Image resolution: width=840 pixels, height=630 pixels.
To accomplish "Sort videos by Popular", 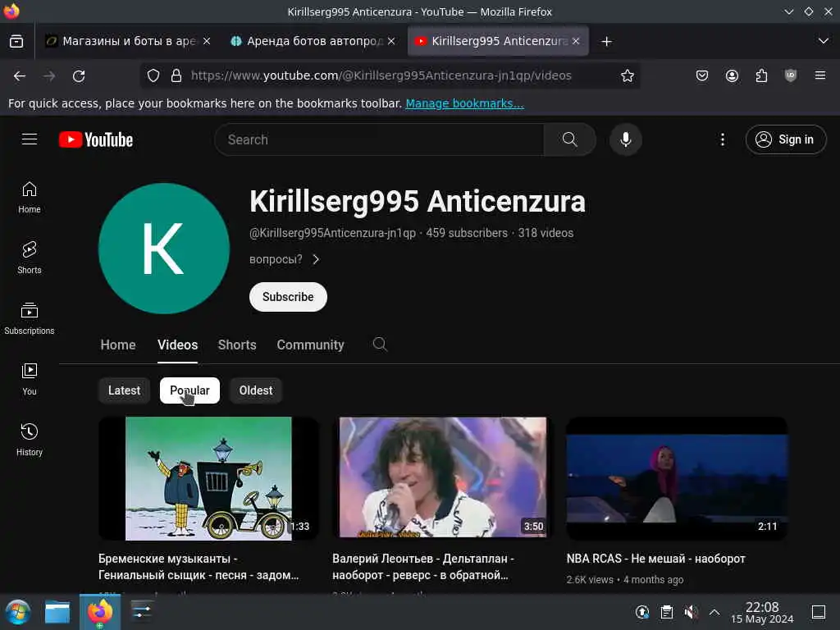I will (x=189, y=390).
